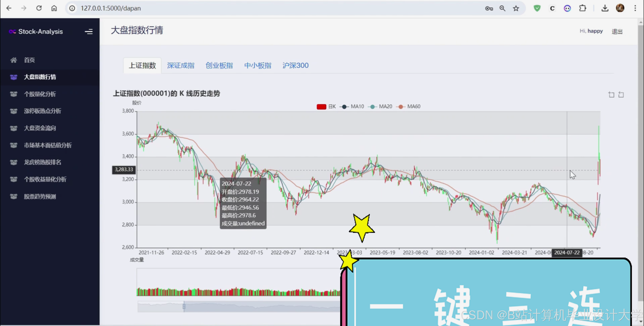The image size is (644, 326).
Task: Click the data zoom slider left handle
Action: click(184, 307)
